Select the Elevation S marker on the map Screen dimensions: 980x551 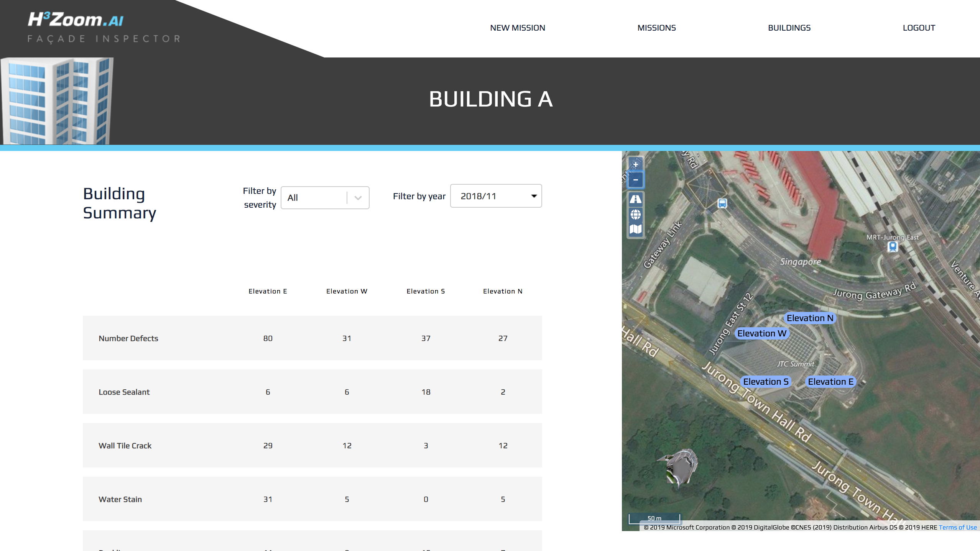pos(765,381)
